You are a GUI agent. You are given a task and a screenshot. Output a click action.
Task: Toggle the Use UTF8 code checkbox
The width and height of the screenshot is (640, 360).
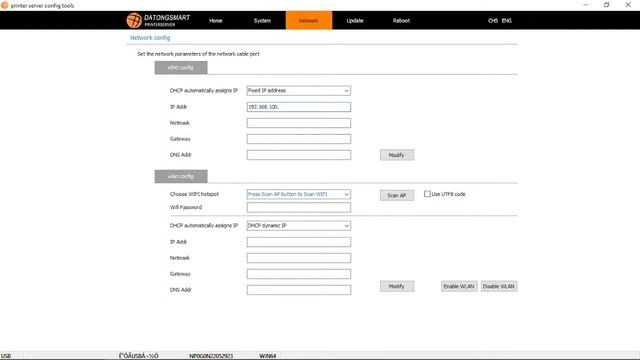click(427, 194)
